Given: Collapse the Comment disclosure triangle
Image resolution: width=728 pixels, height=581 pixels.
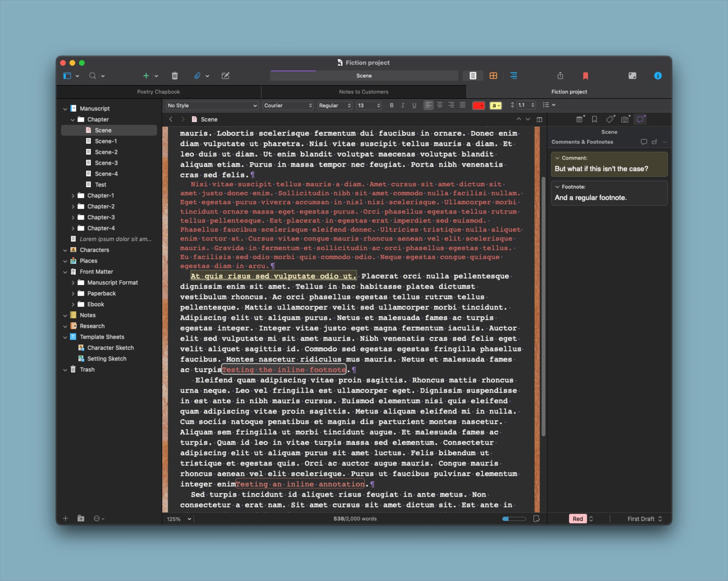Looking at the screenshot, I should [558, 158].
